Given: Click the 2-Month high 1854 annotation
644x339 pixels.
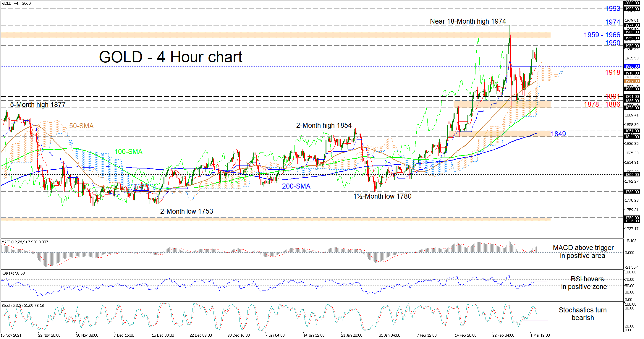Looking at the screenshot, I should [x=324, y=125].
